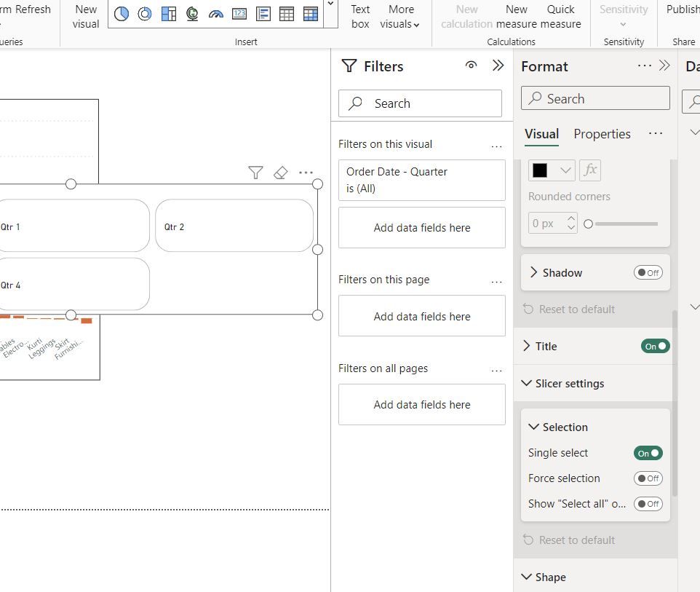Open the color dropdown arrow
The height and width of the screenshot is (592, 700).
(565, 170)
